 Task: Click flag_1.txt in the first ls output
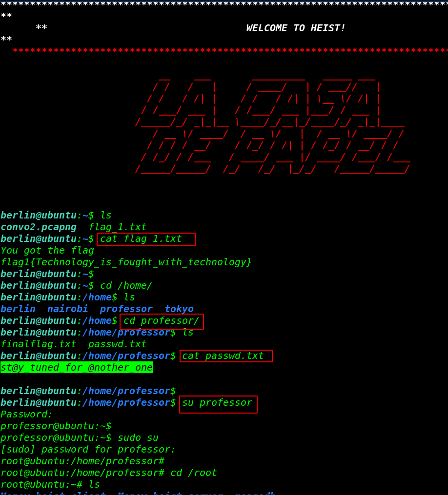click(118, 227)
